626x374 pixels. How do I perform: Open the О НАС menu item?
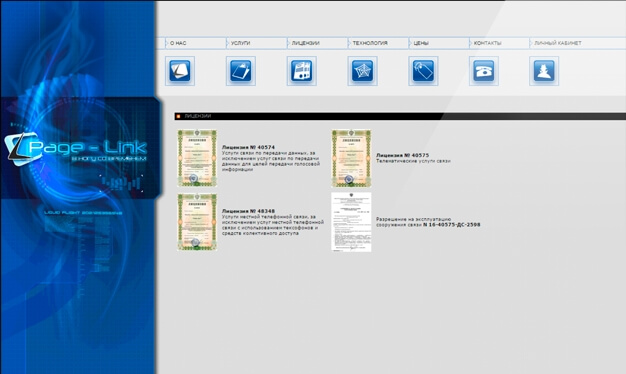tap(178, 43)
